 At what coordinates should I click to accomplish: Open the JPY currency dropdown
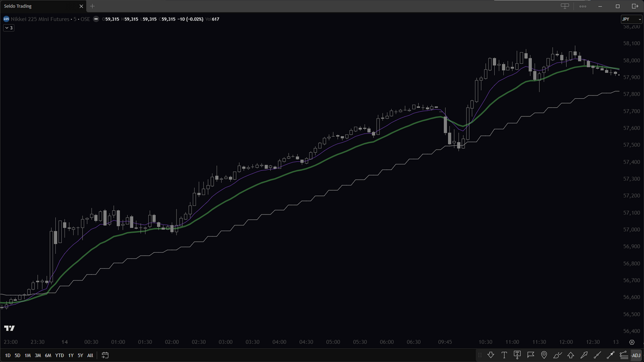[x=631, y=19]
